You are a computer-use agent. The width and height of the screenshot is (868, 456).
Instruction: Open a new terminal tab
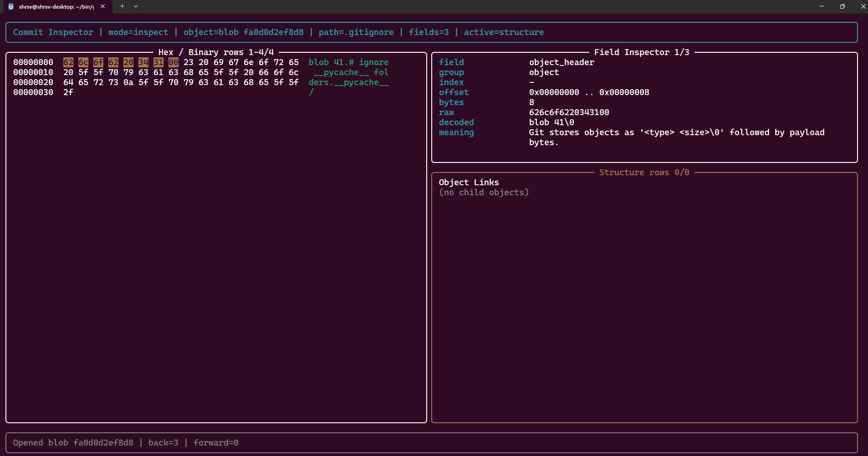pyautogui.click(x=122, y=6)
